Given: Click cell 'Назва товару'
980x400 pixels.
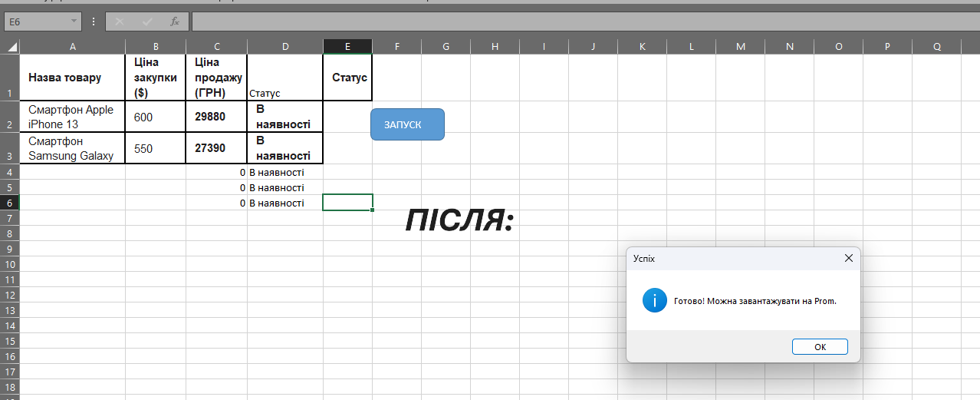Looking at the screenshot, I should click(73, 78).
